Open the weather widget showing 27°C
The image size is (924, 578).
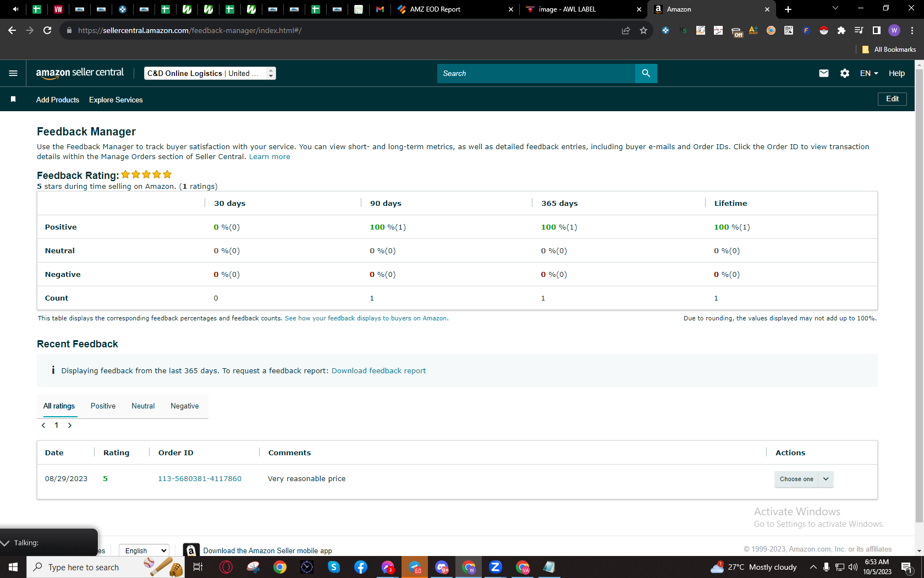point(754,567)
